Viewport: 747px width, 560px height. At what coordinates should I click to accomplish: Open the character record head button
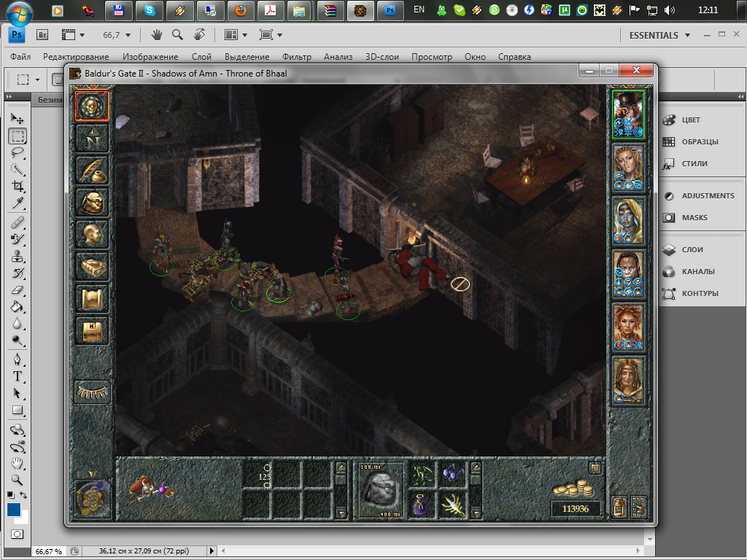tap(92, 234)
